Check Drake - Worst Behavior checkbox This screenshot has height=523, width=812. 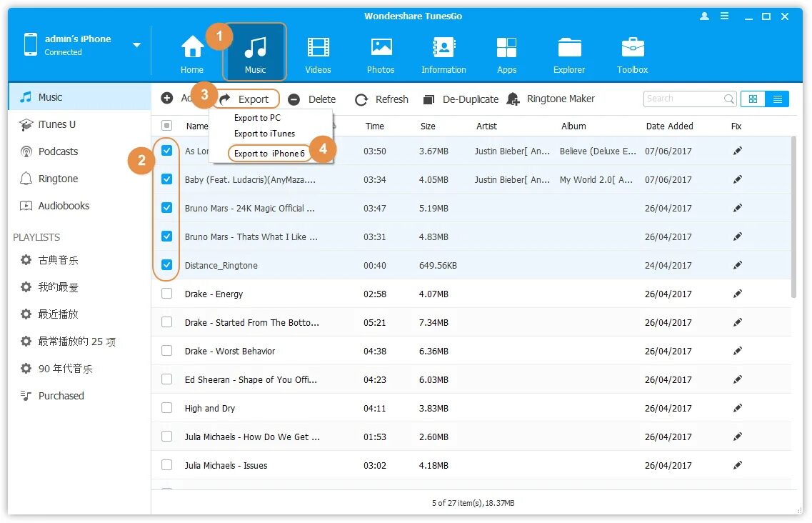pyautogui.click(x=166, y=350)
